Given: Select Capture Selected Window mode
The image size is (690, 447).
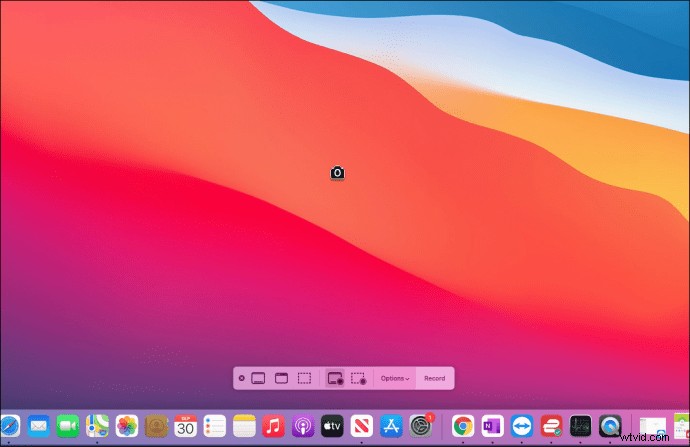Looking at the screenshot, I should (x=281, y=378).
